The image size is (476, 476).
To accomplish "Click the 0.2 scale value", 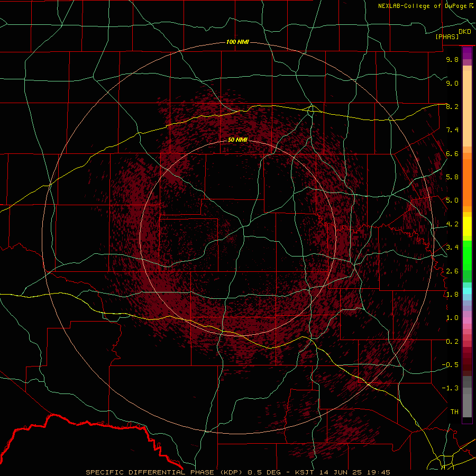I will [x=452, y=342].
